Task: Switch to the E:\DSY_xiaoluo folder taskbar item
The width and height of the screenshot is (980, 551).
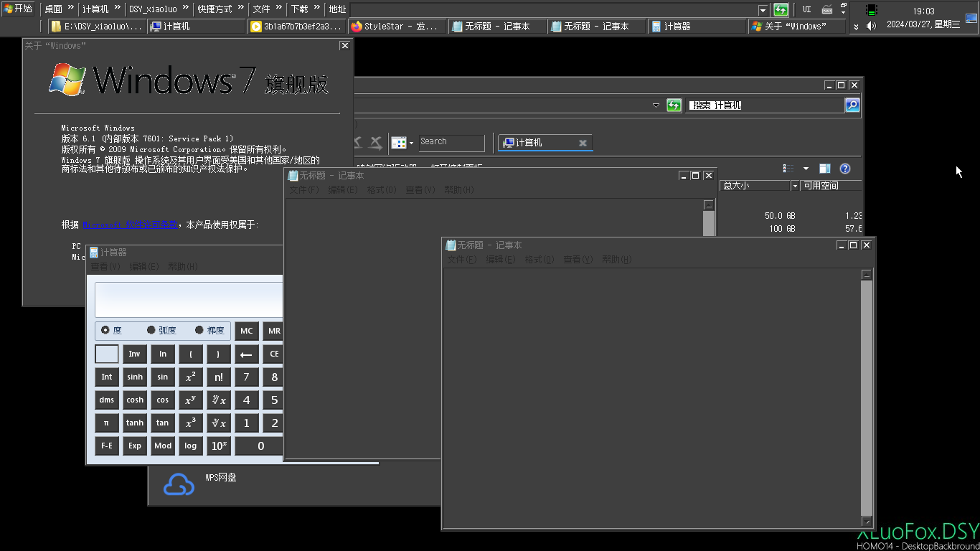Action: coord(97,26)
